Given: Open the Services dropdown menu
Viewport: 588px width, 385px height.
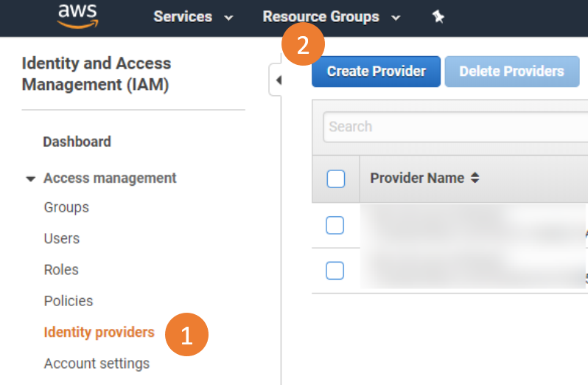Looking at the screenshot, I should pyautogui.click(x=193, y=17).
